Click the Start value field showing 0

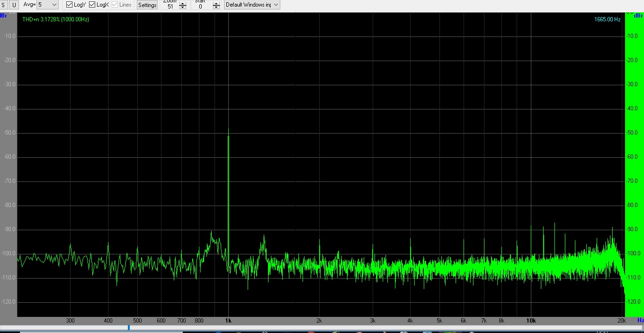tap(201, 6)
